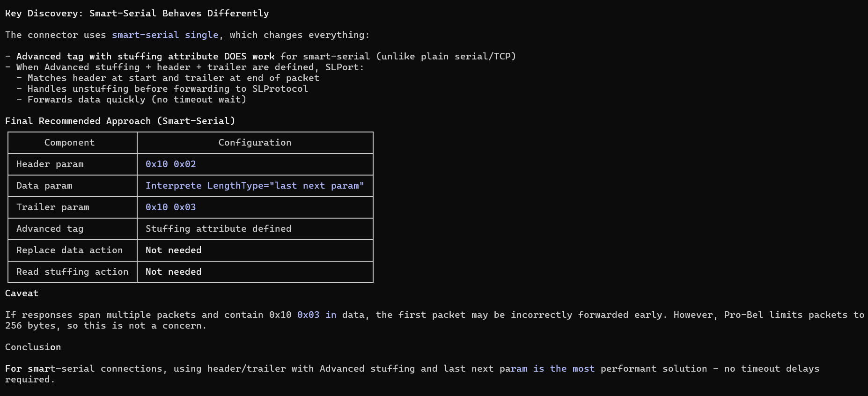The width and height of the screenshot is (868, 396).
Task: Click the "Final Recommended Approach (Smart-Serial)" heading
Action: [x=120, y=121]
